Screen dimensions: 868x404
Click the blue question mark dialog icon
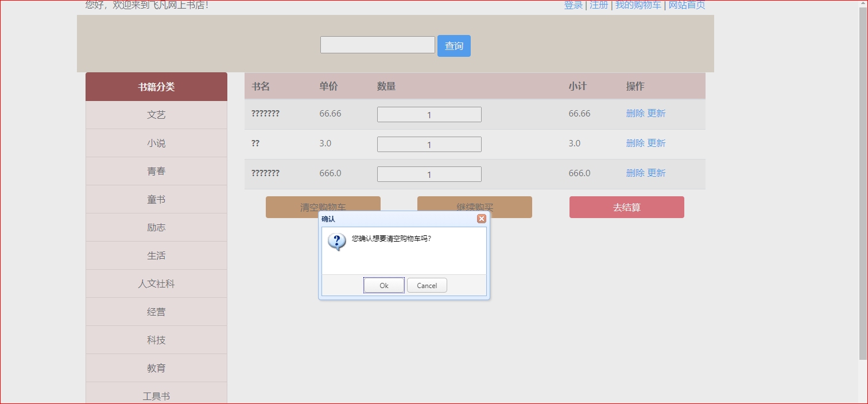337,242
